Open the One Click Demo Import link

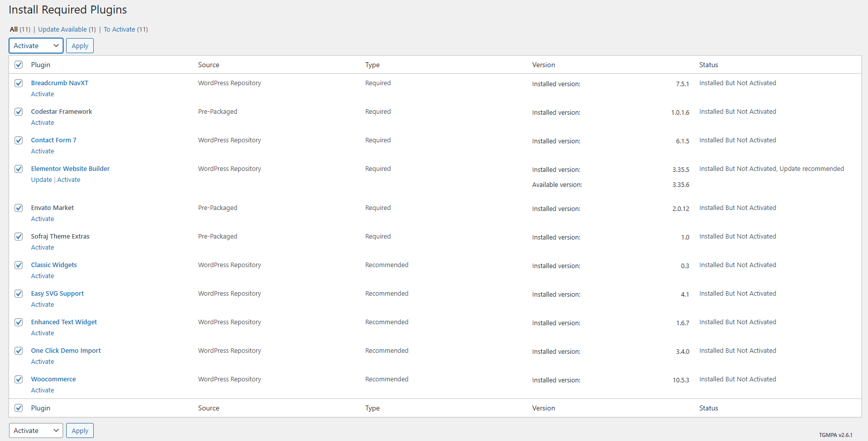(66, 351)
